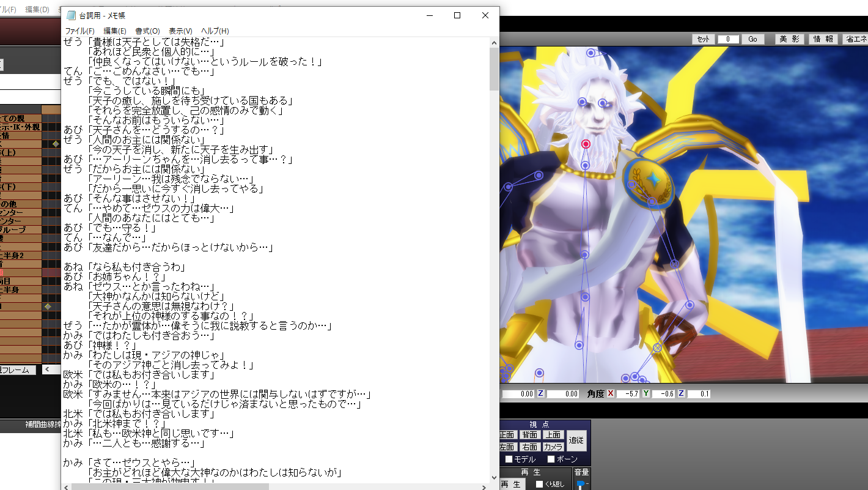
Task: Click the green Y angle axis icon
Action: coord(645,394)
